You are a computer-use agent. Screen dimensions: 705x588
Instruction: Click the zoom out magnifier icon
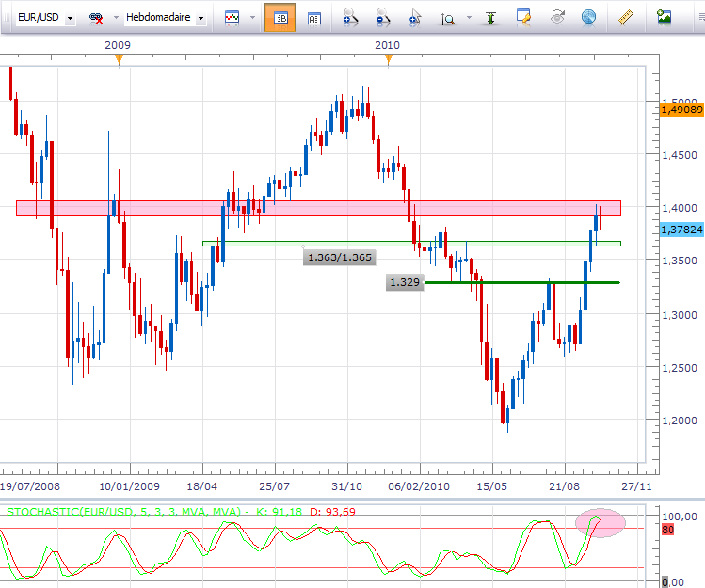382,18
